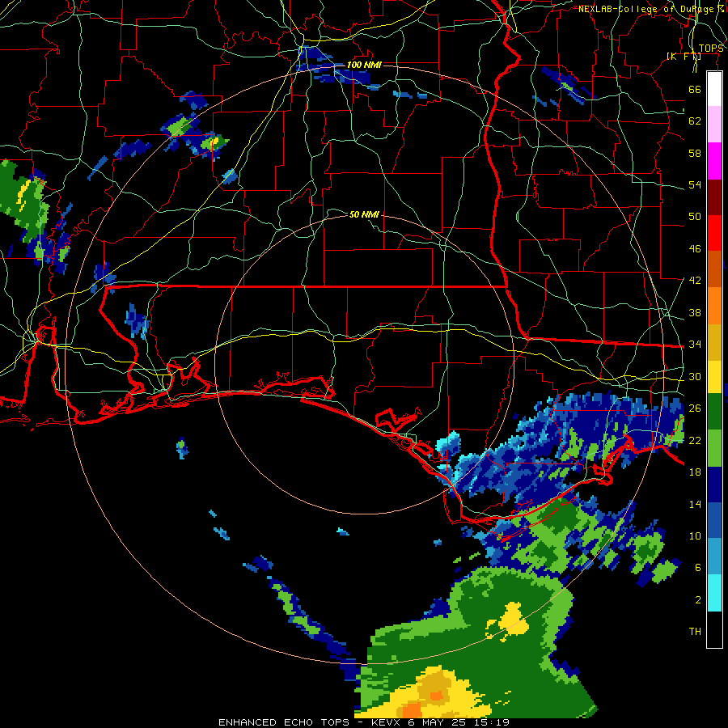Click the 'ENHANCED ECHO TOPS' caption text

coord(284,722)
